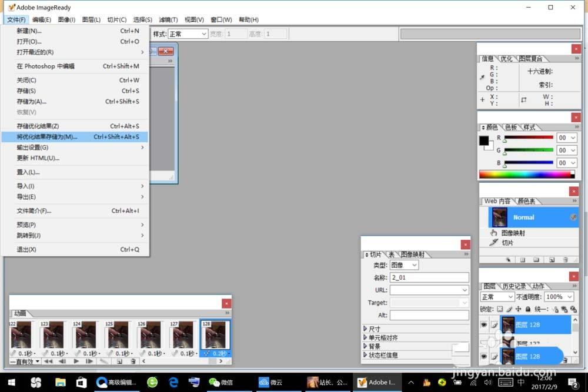Viewport: 588px width, 392px height.
Task: Toggle the lock all icon in layers
Action: coord(527,309)
